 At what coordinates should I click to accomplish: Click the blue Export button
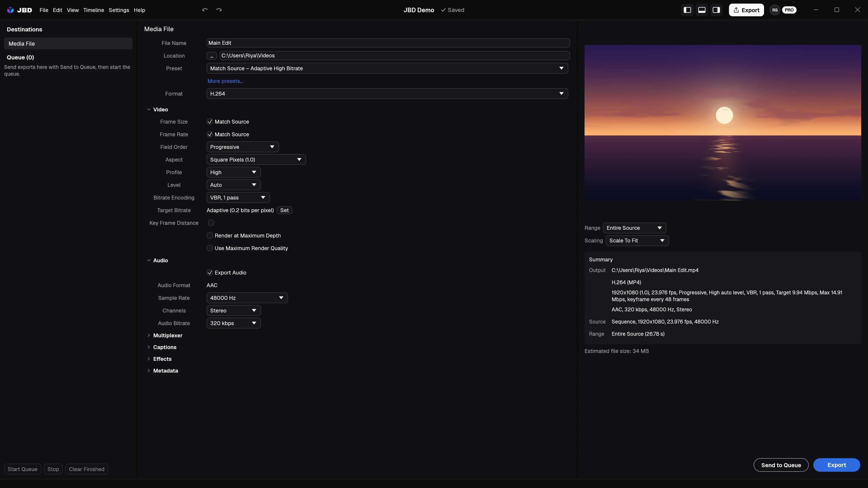(837, 465)
